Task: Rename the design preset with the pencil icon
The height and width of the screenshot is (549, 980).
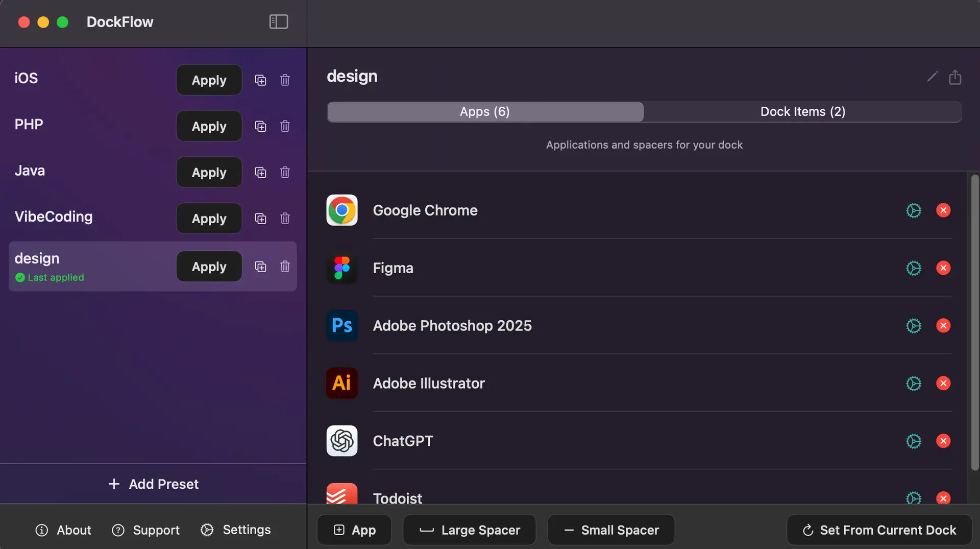Action: click(932, 77)
